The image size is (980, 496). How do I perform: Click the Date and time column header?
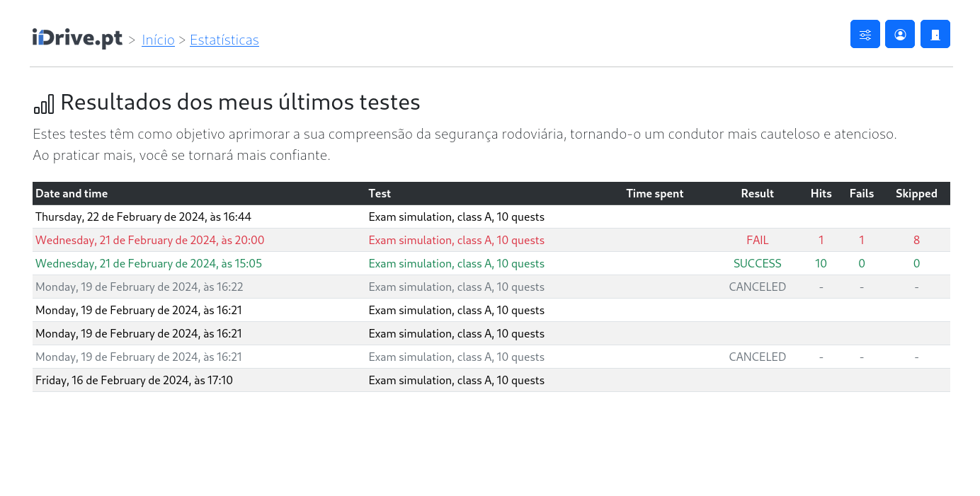tap(72, 194)
